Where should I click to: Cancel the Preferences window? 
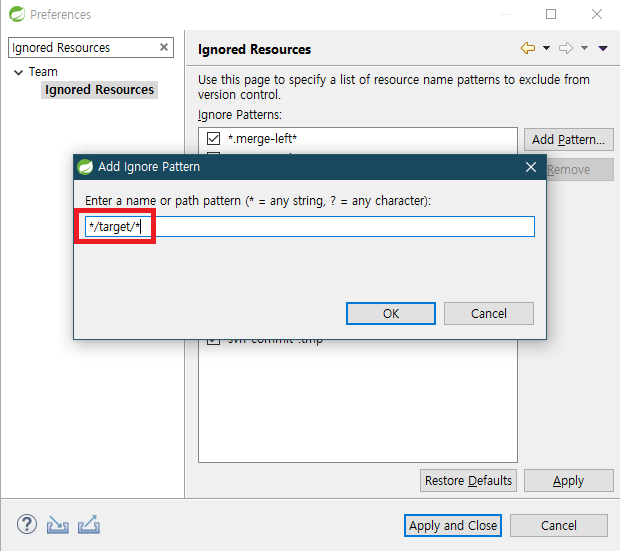tap(559, 526)
